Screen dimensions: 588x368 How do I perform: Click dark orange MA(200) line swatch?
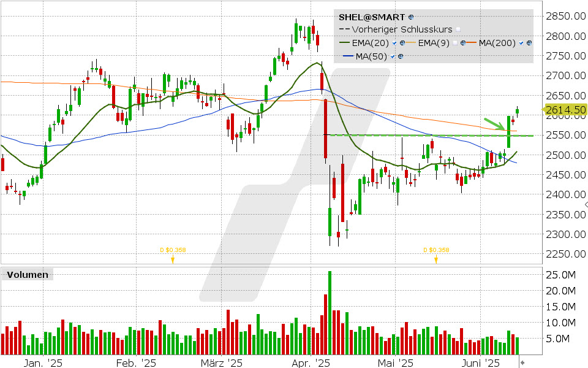pyautogui.click(x=472, y=42)
